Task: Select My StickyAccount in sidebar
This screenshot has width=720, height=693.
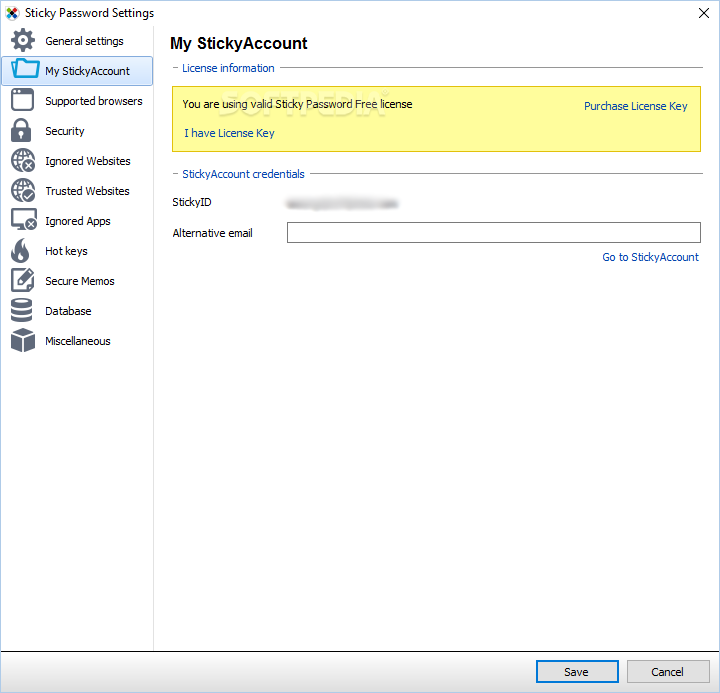Action: coord(77,71)
